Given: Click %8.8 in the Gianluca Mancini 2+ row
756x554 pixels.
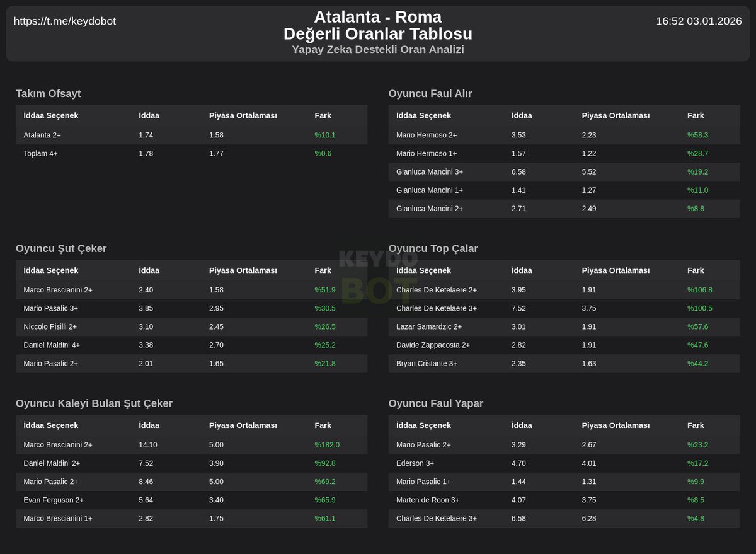Looking at the screenshot, I should pos(696,208).
